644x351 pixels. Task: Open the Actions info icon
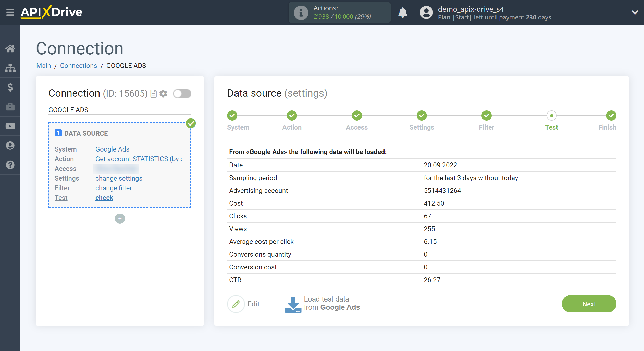pyautogui.click(x=301, y=12)
